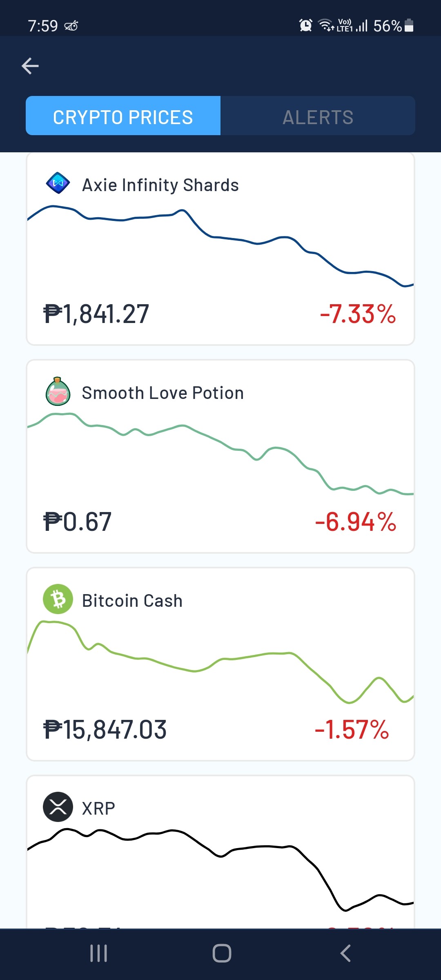Tap the Smooth Love Potion bottle icon

tap(58, 391)
